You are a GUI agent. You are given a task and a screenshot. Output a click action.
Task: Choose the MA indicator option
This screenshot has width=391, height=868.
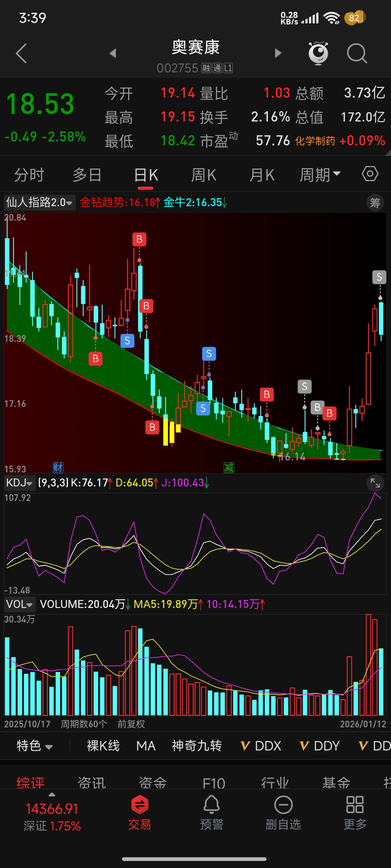(x=146, y=746)
